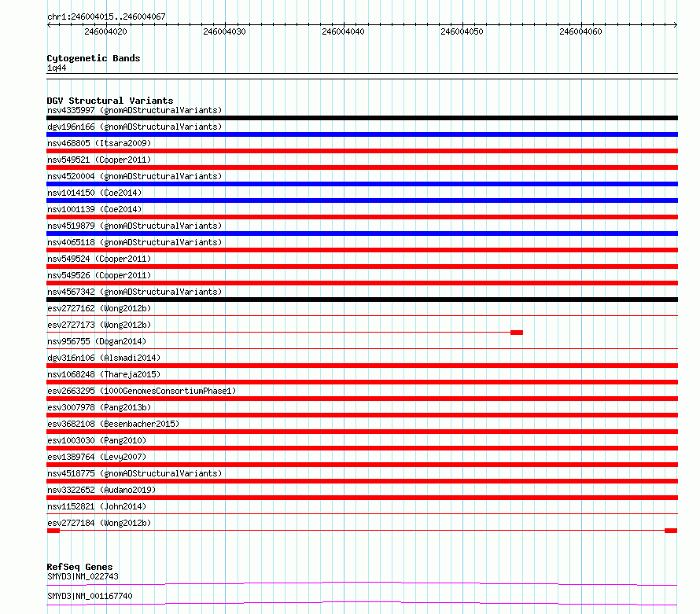Image resolution: width=700 pixels, height=614 pixels.
Task: Select the black nsv4567342 variant bar
Action: pyautogui.click(x=362, y=300)
